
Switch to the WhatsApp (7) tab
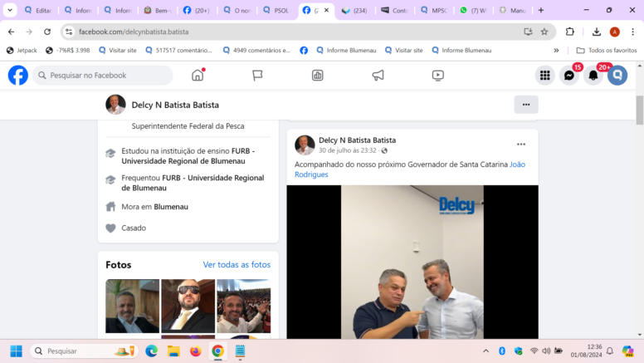(475, 10)
